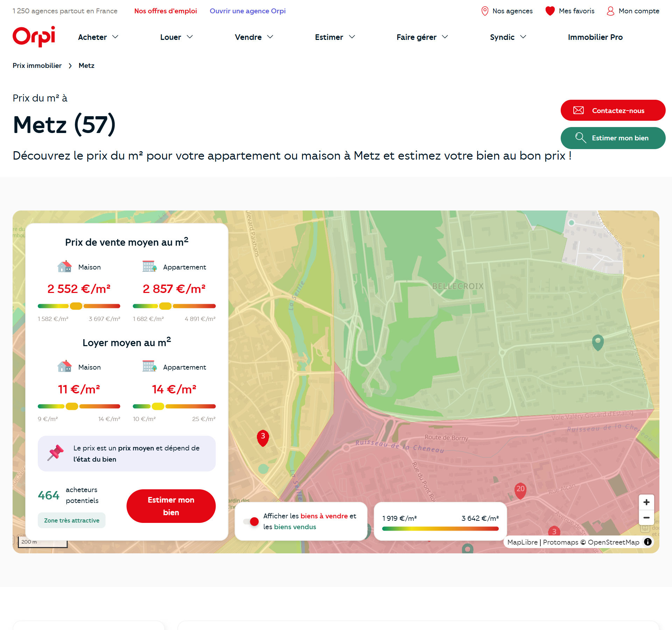This screenshot has width=672, height=630.
Task: Click the Appartement rent gauge marker
Action: (158, 406)
